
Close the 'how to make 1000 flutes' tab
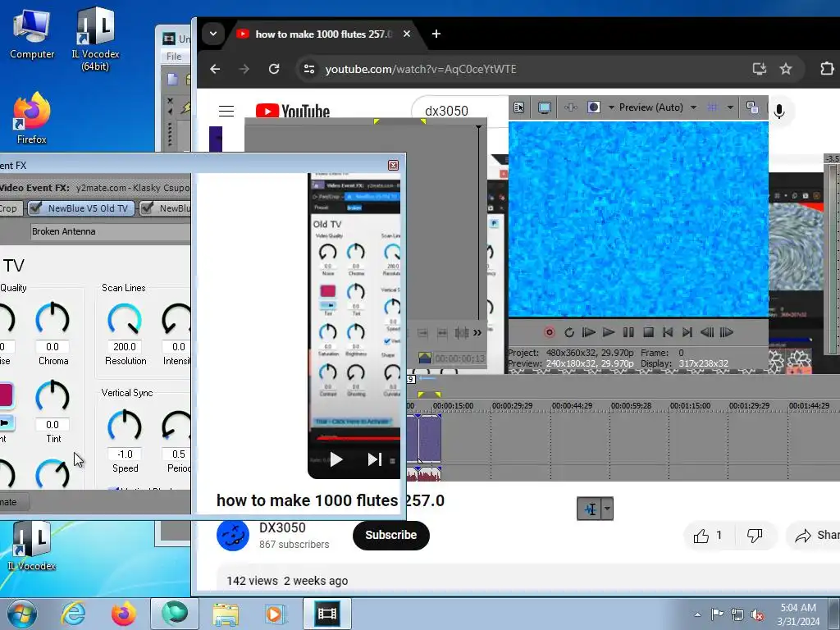407,34
